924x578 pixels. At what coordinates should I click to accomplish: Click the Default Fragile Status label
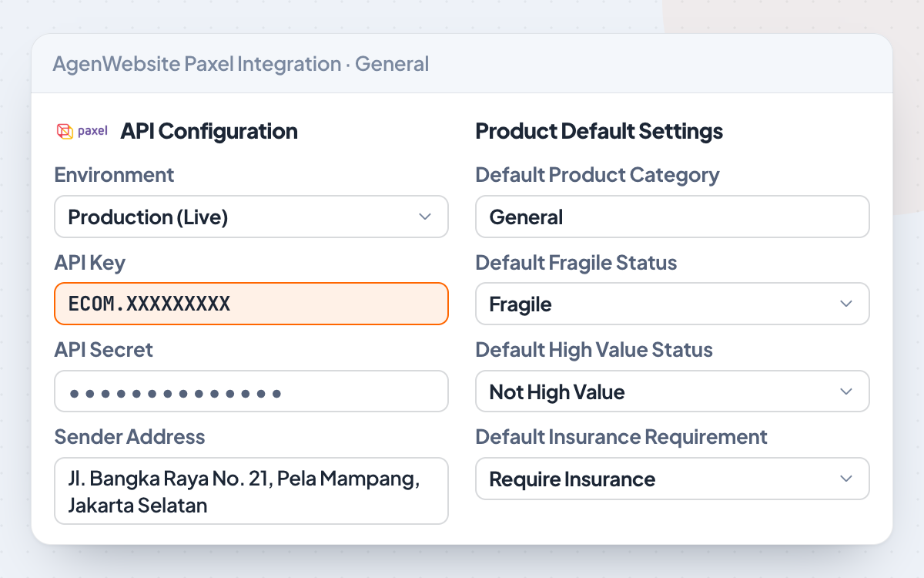pyautogui.click(x=576, y=263)
